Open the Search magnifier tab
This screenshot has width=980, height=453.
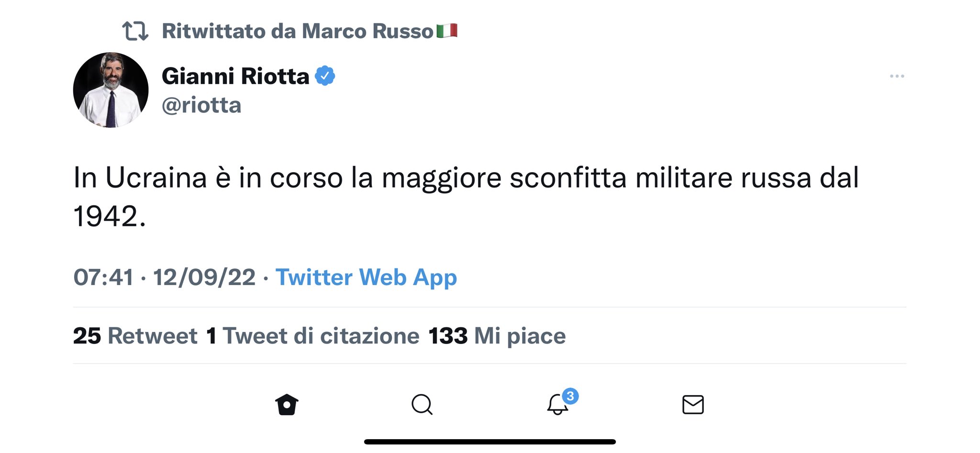click(422, 405)
